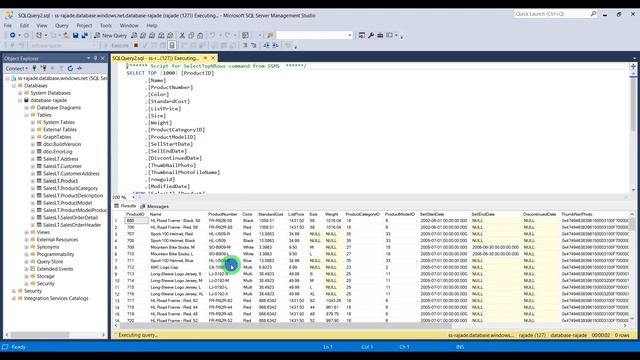Click the Connect Object Explorer plug icon

point(34,68)
